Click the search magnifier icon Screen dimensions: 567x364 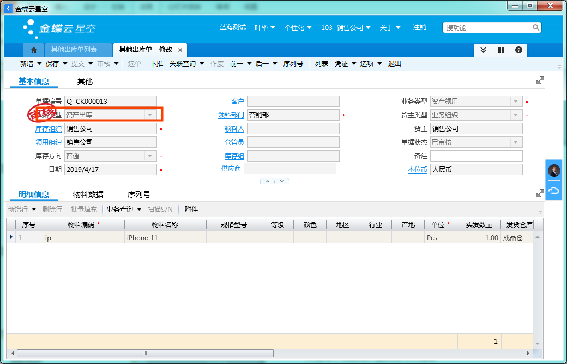[x=536, y=27]
